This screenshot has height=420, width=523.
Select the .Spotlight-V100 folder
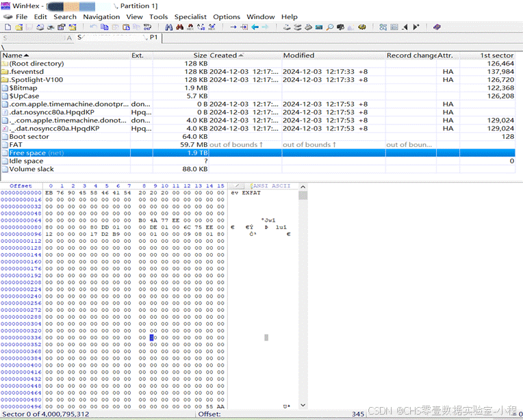258,79
